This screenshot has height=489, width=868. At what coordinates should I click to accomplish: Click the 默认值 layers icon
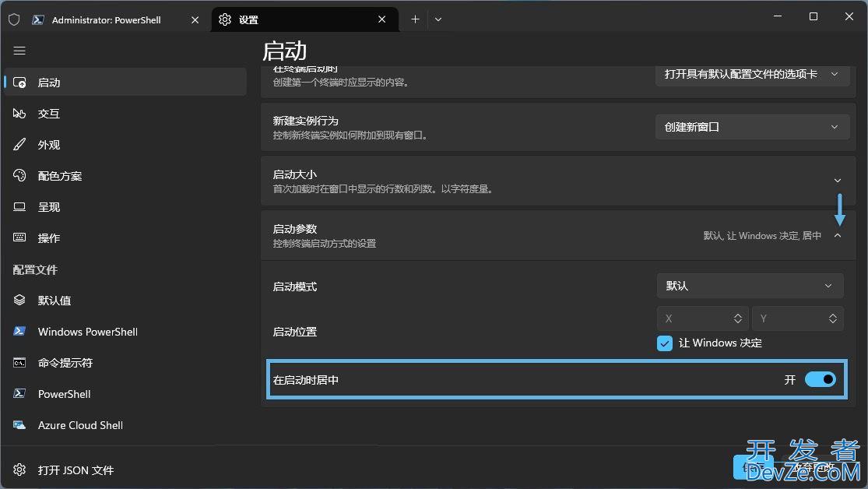pos(19,300)
